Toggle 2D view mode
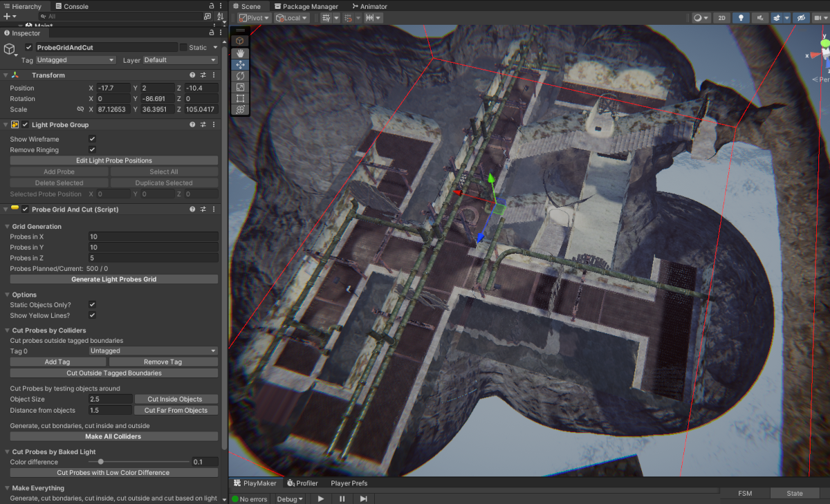Image resolution: width=830 pixels, height=504 pixels. pyautogui.click(x=722, y=18)
